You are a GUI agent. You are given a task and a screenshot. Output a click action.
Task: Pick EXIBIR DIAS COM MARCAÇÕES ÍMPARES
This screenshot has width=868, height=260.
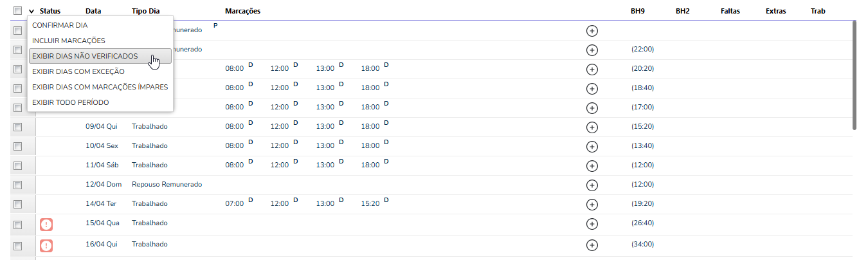(x=100, y=87)
